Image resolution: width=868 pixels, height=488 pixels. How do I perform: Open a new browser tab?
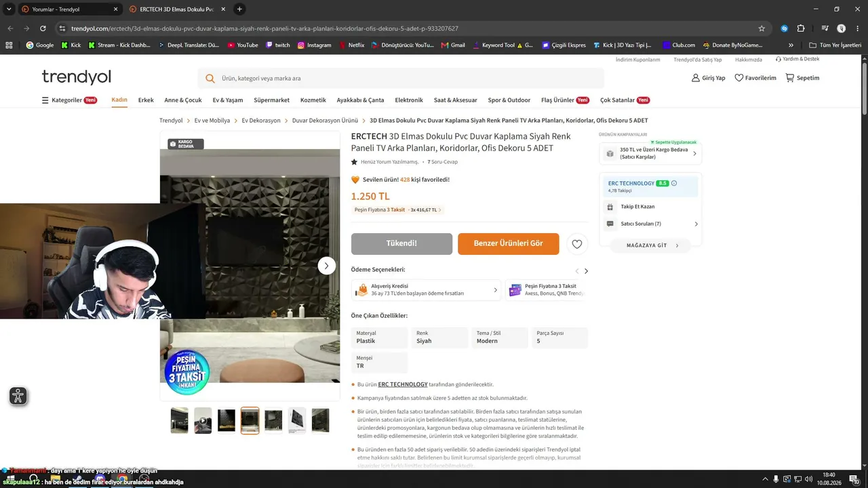pos(239,9)
